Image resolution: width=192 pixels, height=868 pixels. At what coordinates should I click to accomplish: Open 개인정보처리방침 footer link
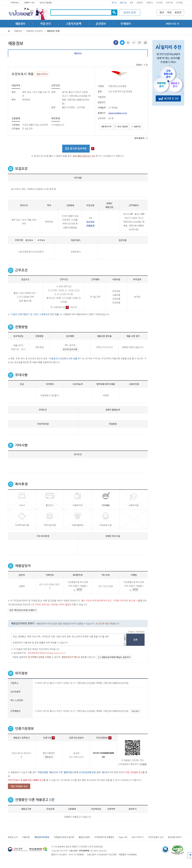[42, 837]
